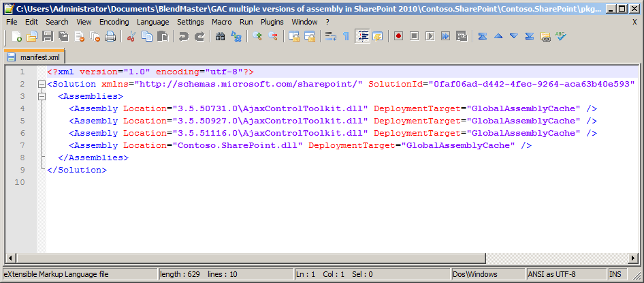
Task: Close document using the menu bar X
Action: pyautogui.click(x=634, y=23)
